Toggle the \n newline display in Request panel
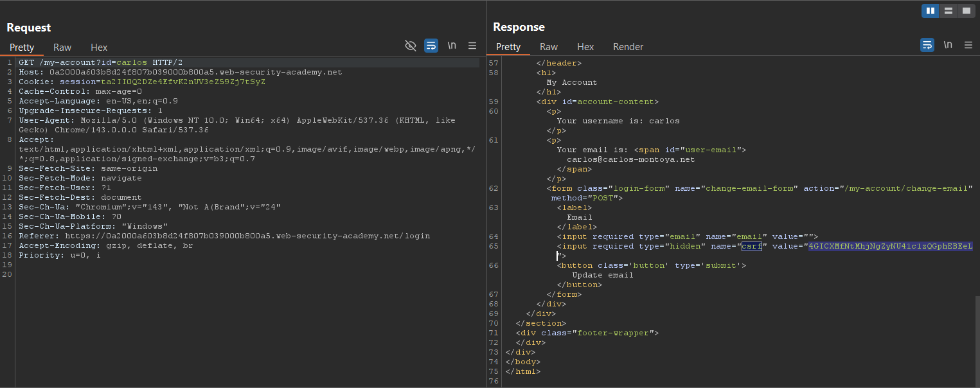 coord(452,45)
